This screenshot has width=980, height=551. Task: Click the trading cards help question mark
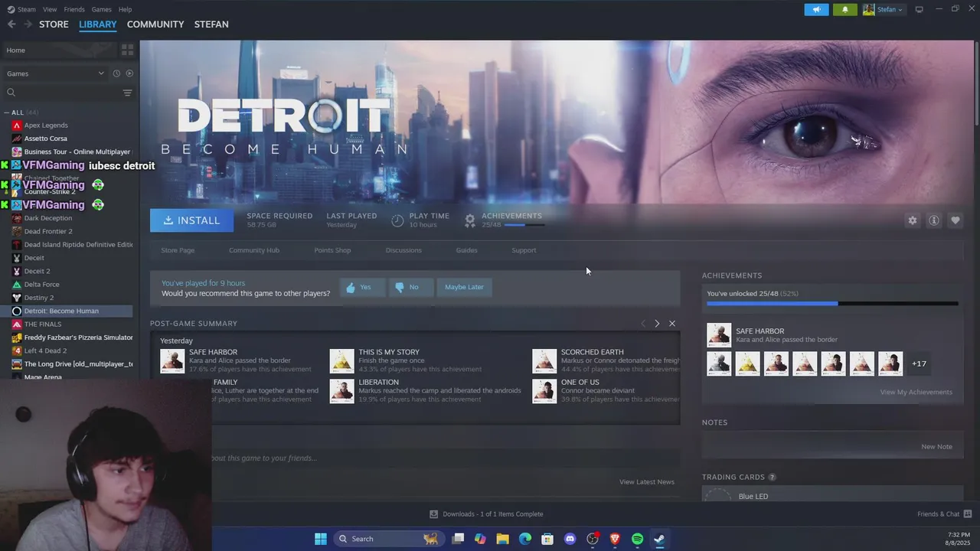point(772,477)
